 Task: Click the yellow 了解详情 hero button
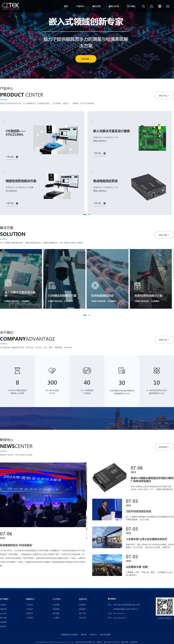click(x=86, y=59)
